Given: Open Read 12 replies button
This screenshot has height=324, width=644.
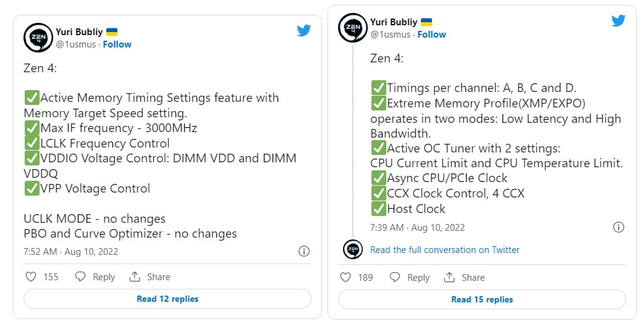Looking at the screenshot, I should [x=167, y=299].
